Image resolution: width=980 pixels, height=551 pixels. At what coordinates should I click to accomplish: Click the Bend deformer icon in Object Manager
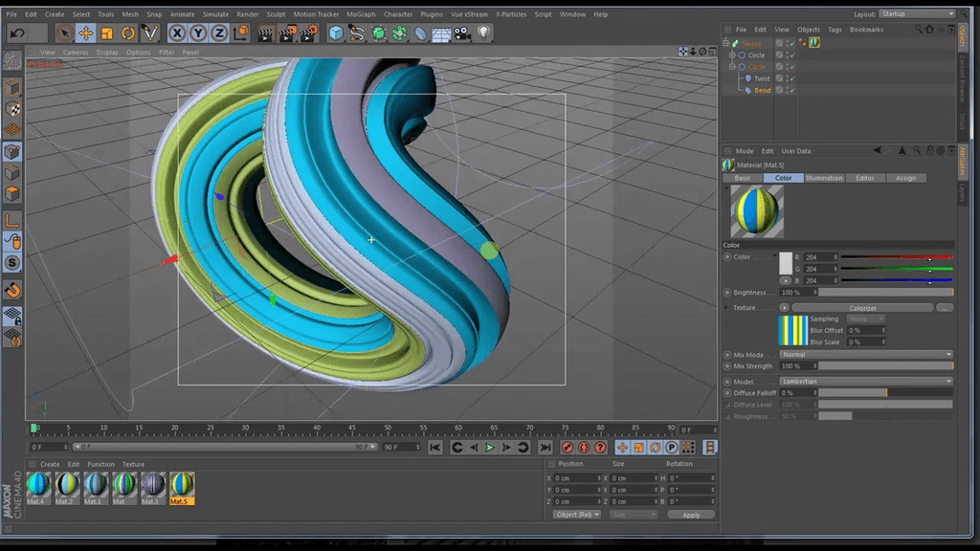[749, 90]
